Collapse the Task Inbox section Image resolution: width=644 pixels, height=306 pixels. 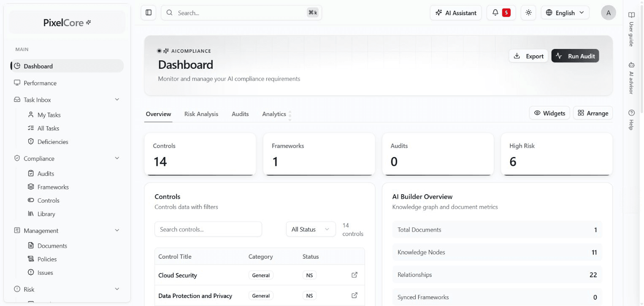[117, 100]
